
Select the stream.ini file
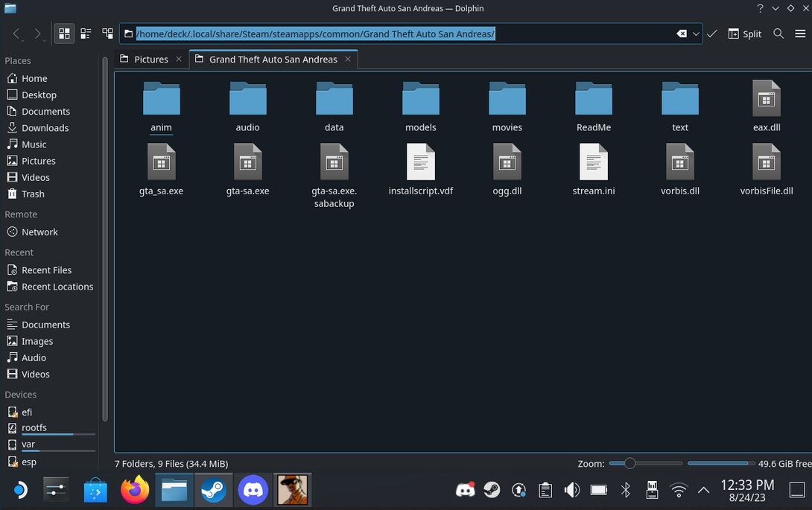pyautogui.click(x=594, y=170)
